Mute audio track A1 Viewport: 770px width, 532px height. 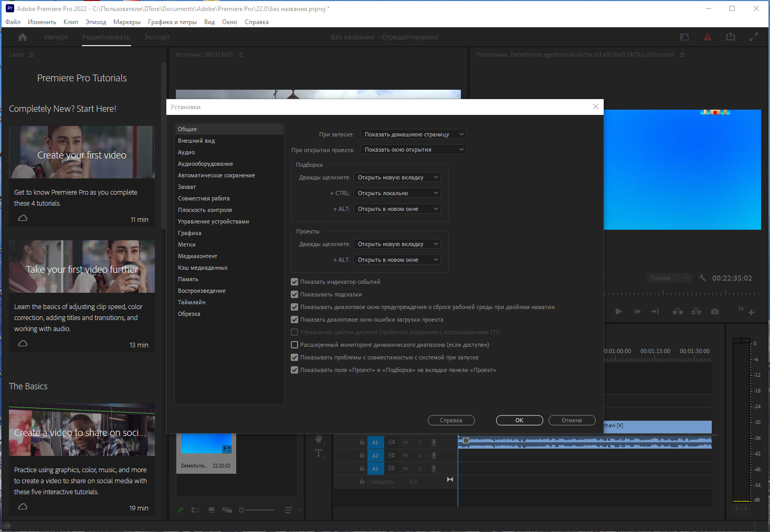(405, 442)
